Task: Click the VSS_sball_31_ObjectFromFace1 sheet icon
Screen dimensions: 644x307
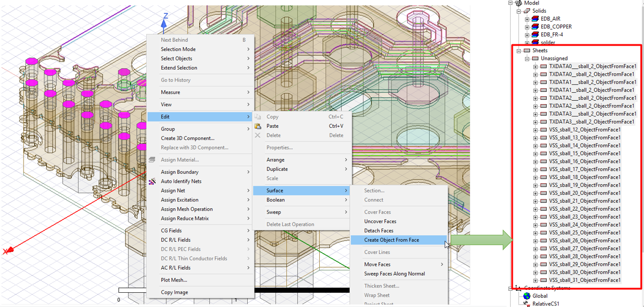Action: 543,280
